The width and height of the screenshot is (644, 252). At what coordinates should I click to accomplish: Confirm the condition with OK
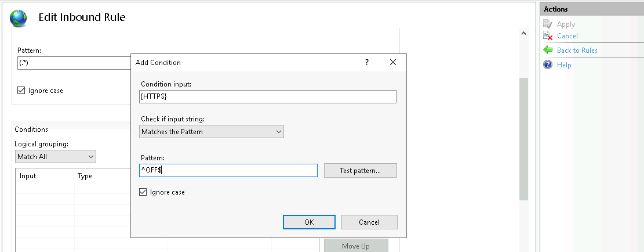(309, 222)
